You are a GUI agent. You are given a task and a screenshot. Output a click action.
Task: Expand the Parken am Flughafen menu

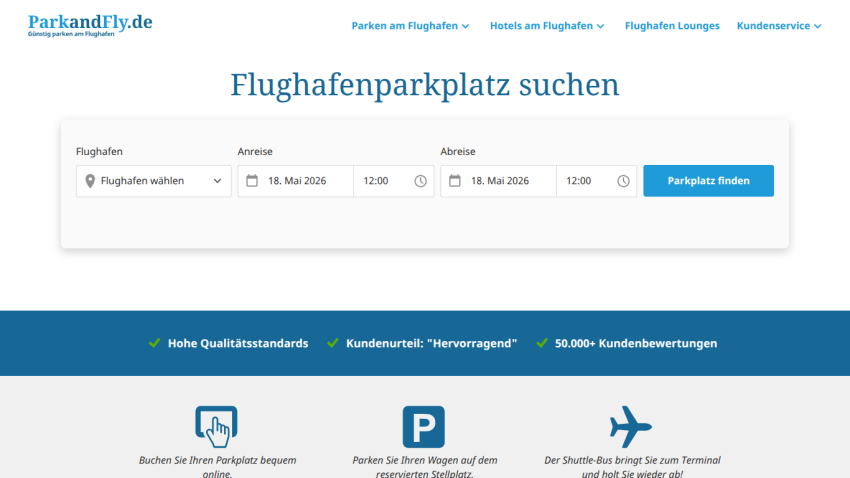click(410, 26)
